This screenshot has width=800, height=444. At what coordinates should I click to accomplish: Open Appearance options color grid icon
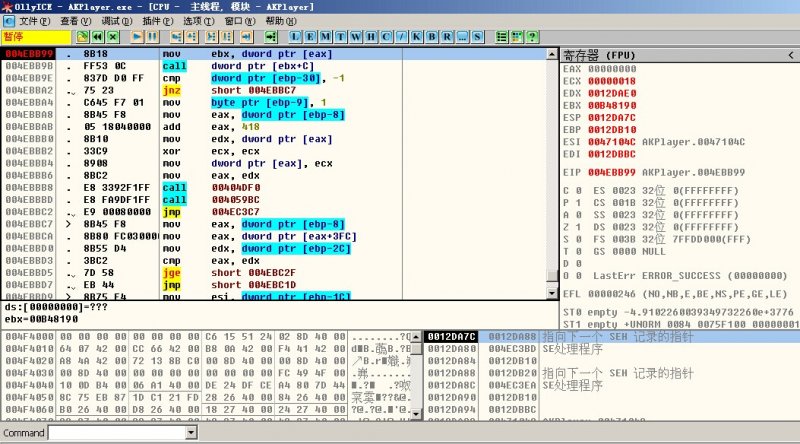click(x=517, y=37)
